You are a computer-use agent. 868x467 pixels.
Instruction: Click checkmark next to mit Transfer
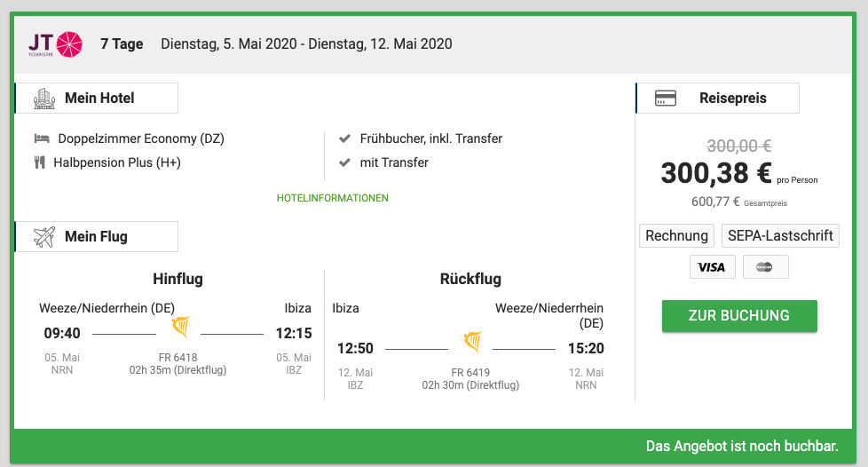344,162
